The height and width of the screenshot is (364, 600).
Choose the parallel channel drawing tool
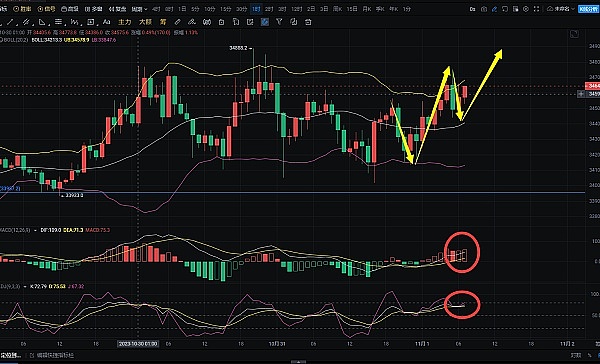pos(26,22)
